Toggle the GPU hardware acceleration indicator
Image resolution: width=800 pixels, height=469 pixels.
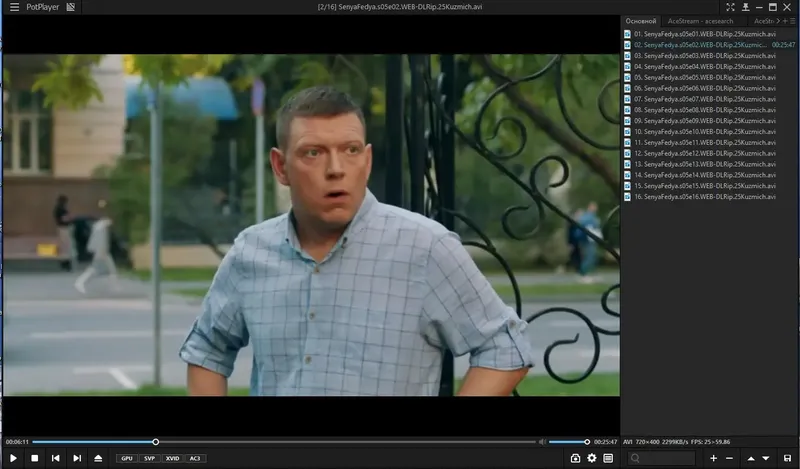click(x=127, y=458)
